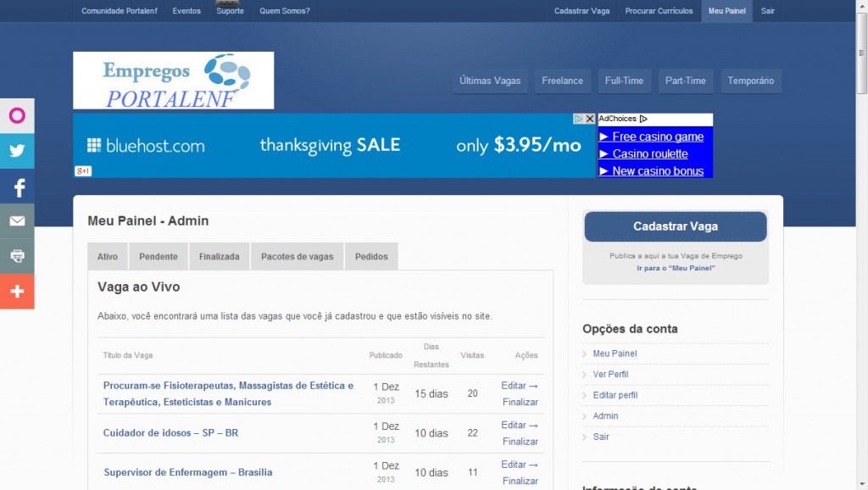Open Supervisor de Enfermagem – Brasília job
868x490 pixels.
pos(187,472)
